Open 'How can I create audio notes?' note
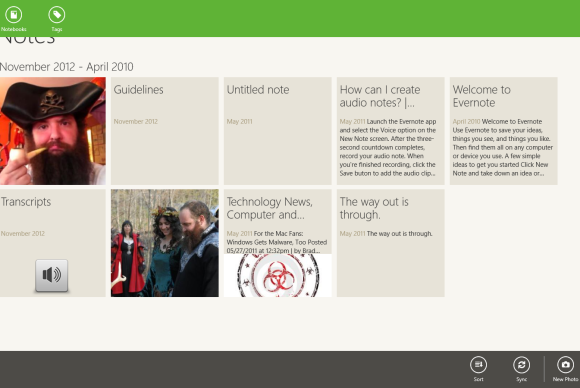The width and height of the screenshot is (580, 388). [391, 131]
